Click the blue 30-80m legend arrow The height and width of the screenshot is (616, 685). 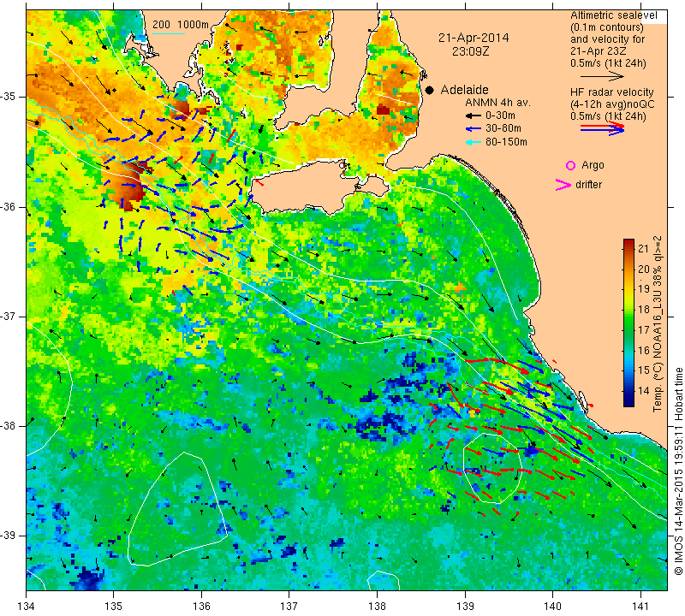[x=474, y=129]
